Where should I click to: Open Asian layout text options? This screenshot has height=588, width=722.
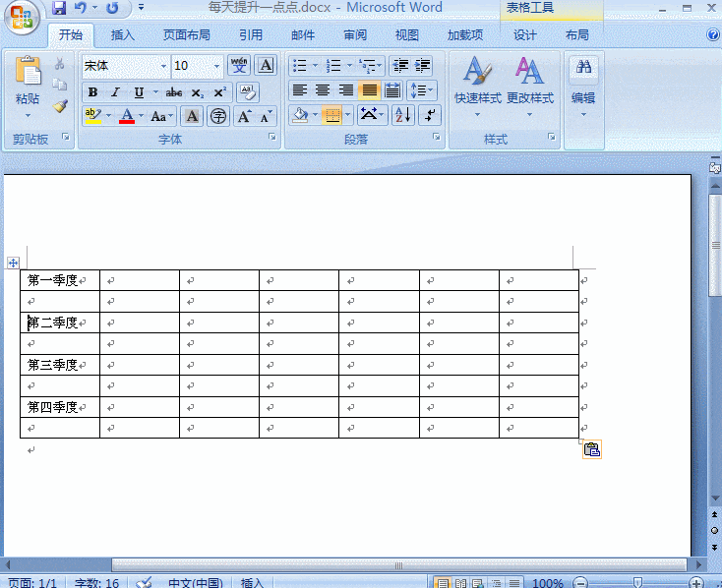pyautogui.click(x=371, y=115)
